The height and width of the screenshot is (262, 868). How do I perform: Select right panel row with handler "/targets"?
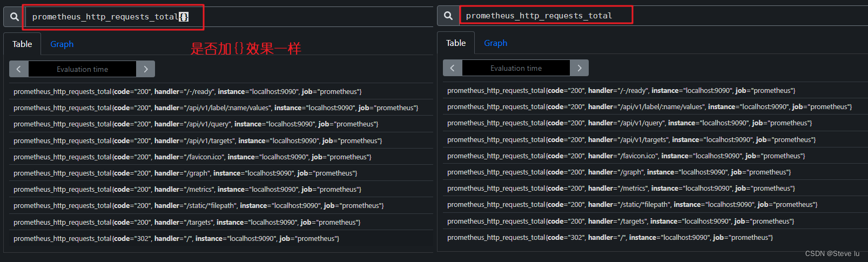655,221
